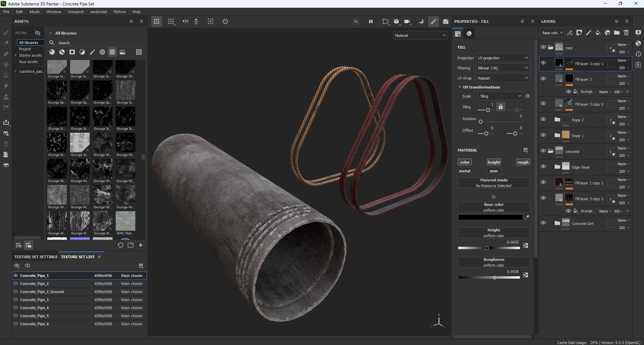Select the Smudge tool in left toolbar
The image size is (644, 345).
6,86
